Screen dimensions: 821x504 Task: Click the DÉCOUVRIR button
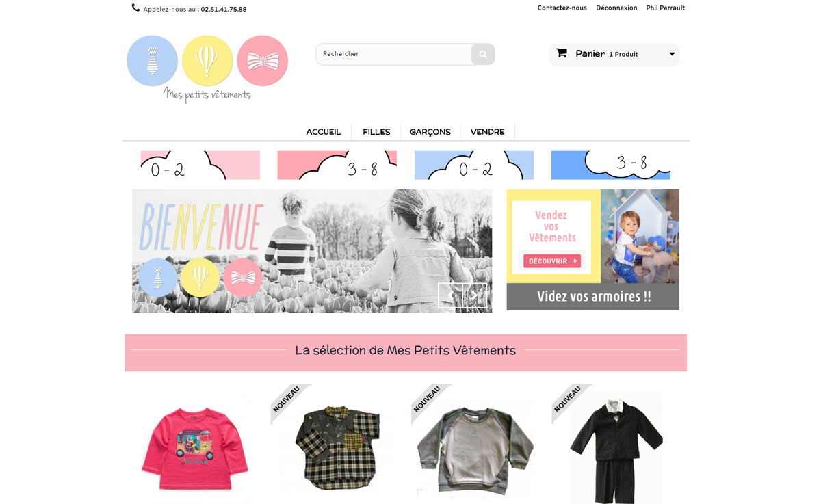[x=552, y=261]
